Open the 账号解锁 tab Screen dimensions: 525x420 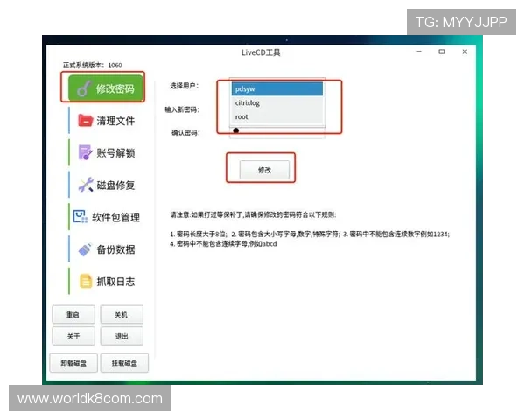coord(107,153)
